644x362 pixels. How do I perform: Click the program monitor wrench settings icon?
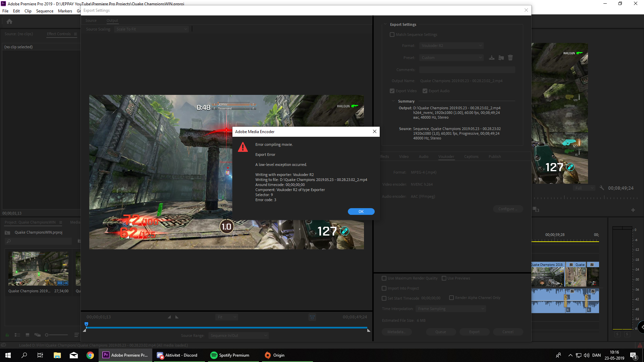click(602, 188)
